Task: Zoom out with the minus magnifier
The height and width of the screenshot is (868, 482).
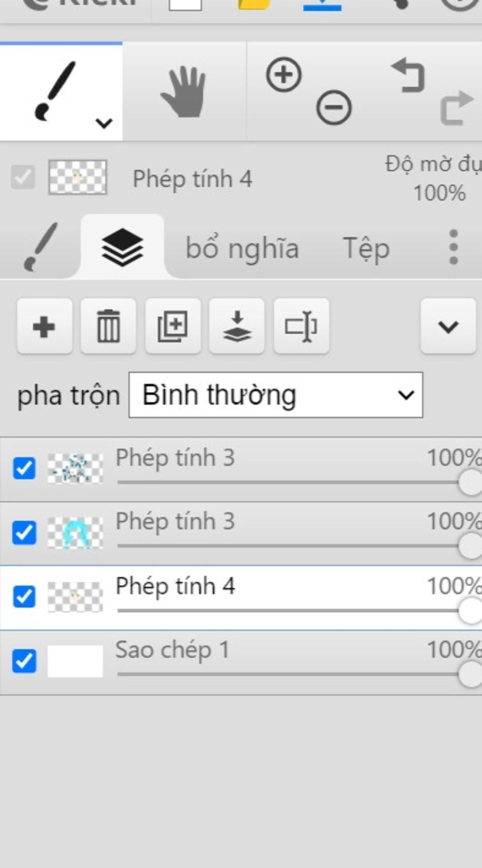Action: tap(334, 108)
